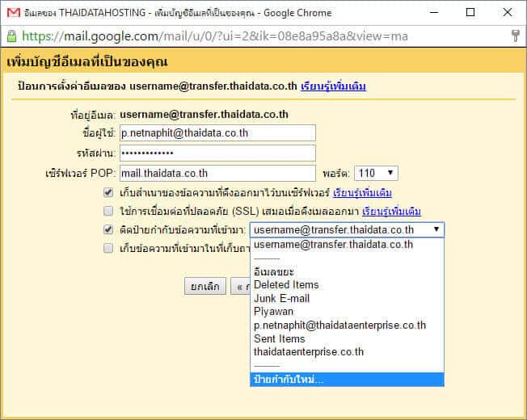Image resolution: width=527 pixels, height=420 pixels.
Task: Select username@transfer.thaidata.co.th option in list
Action: click(x=348, y=245)
